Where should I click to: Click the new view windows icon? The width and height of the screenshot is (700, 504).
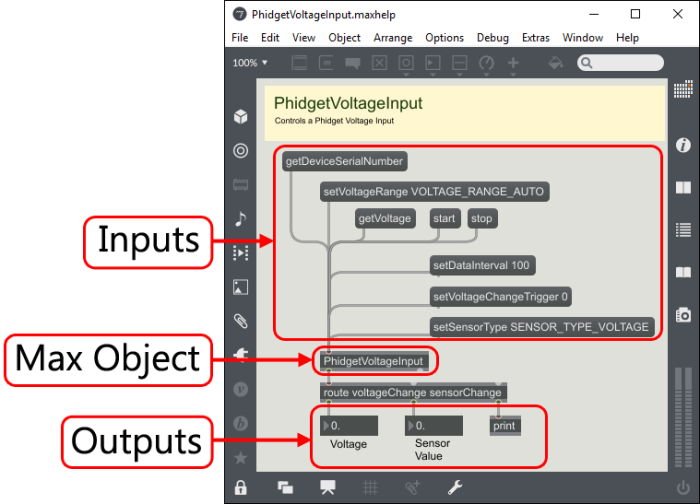(x=285, y=487)
